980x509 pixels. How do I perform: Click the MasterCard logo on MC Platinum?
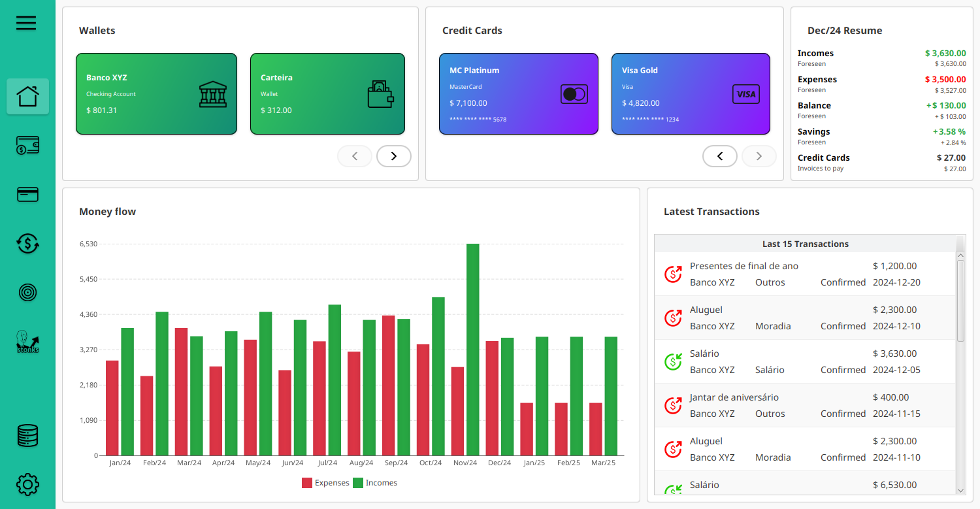[x=574, y=94]
